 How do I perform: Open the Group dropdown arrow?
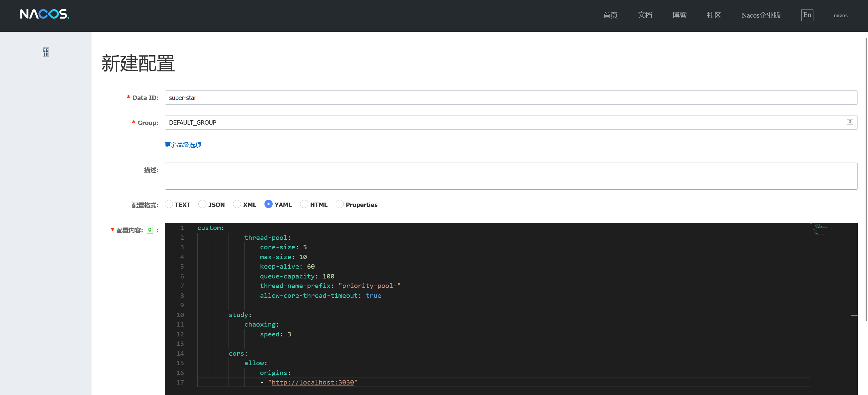(850, 122)
